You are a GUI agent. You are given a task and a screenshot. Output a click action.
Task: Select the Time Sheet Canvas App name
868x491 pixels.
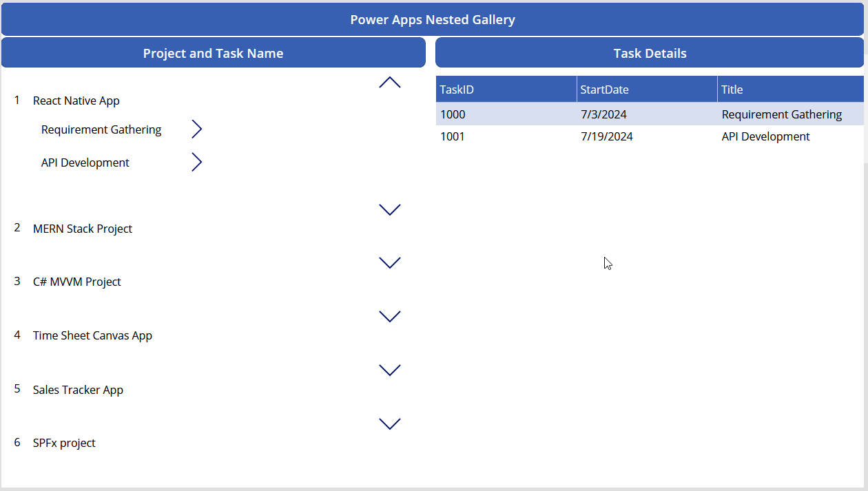pos(92,335)
